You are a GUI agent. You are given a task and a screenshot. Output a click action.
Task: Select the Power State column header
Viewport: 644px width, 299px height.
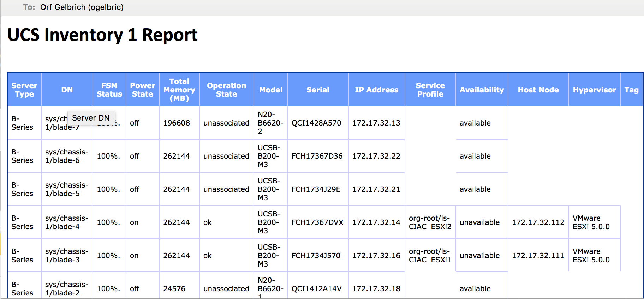point(143,90)
